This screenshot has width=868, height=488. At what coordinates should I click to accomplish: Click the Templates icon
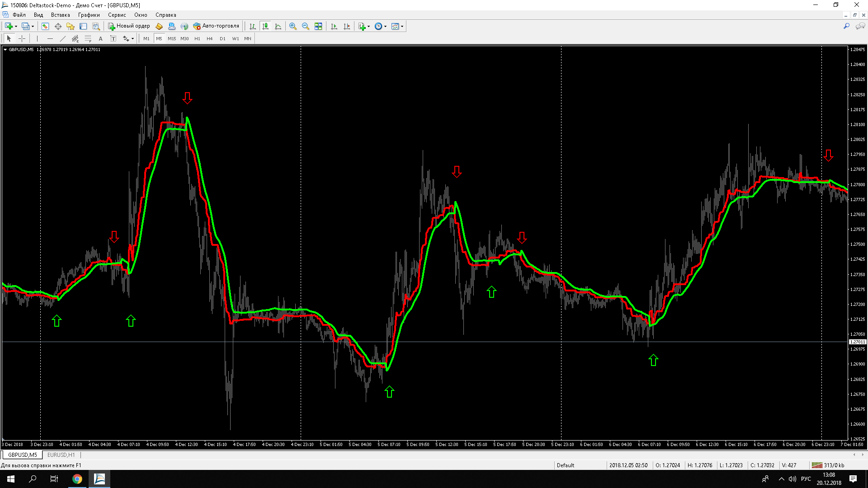395,26
